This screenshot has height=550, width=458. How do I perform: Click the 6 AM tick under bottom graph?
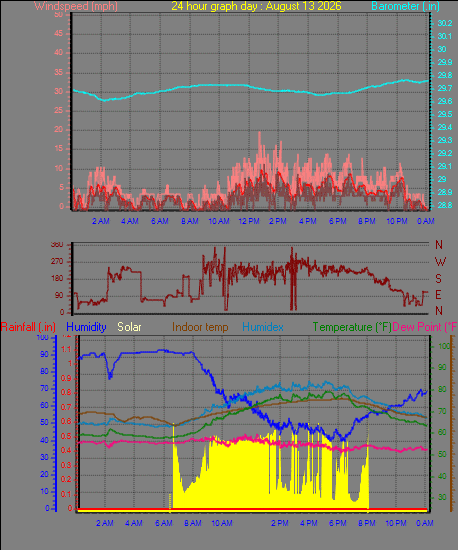pos(164,523)
